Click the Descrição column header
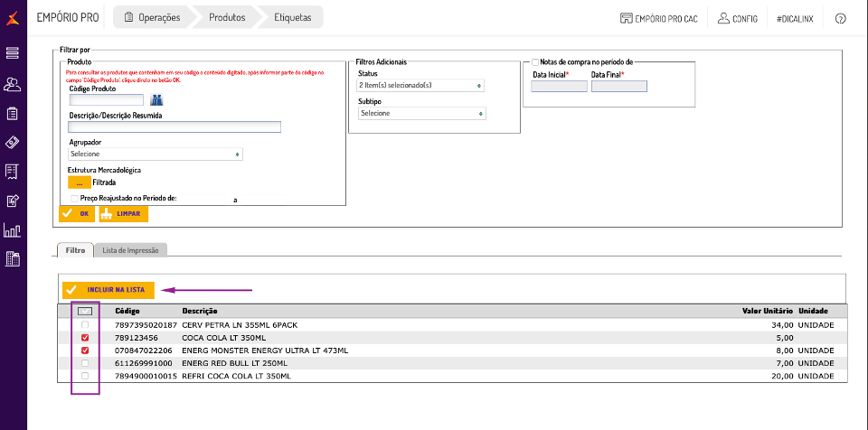This screenshot has height=430, width=868. [x=200, y=311]
